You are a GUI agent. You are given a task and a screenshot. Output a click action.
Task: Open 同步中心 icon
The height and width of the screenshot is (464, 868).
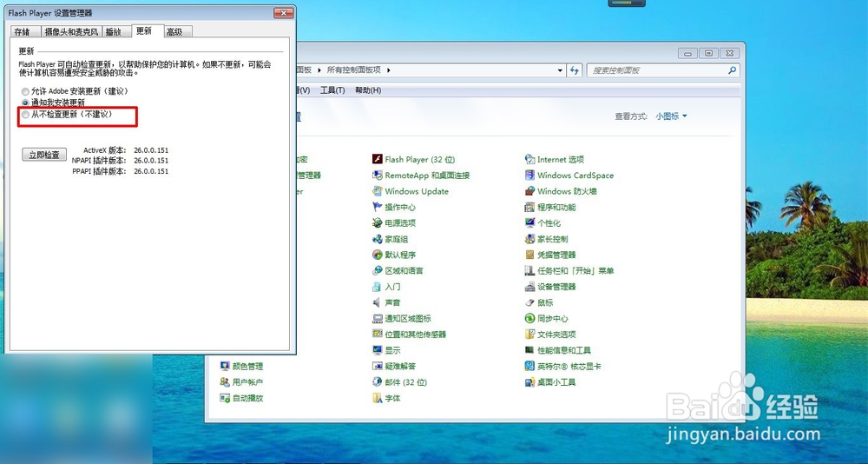529,319
